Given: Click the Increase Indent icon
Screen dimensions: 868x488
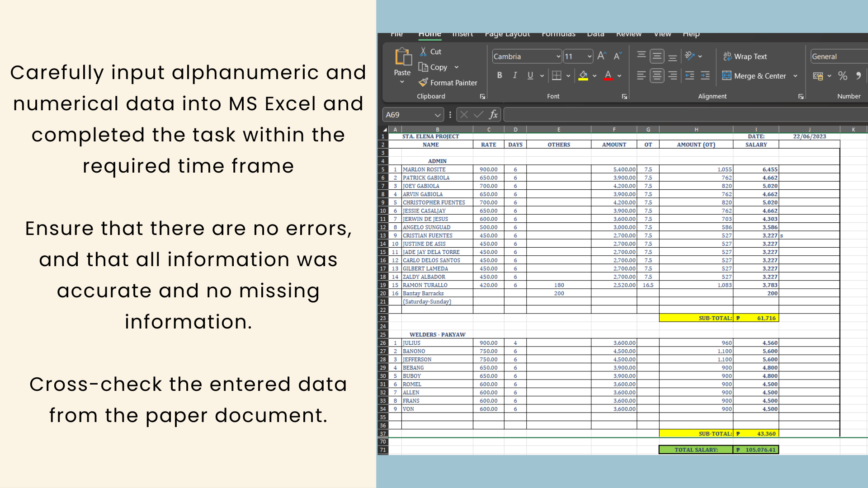Looking at the screenshot, I should coord(705,76).
